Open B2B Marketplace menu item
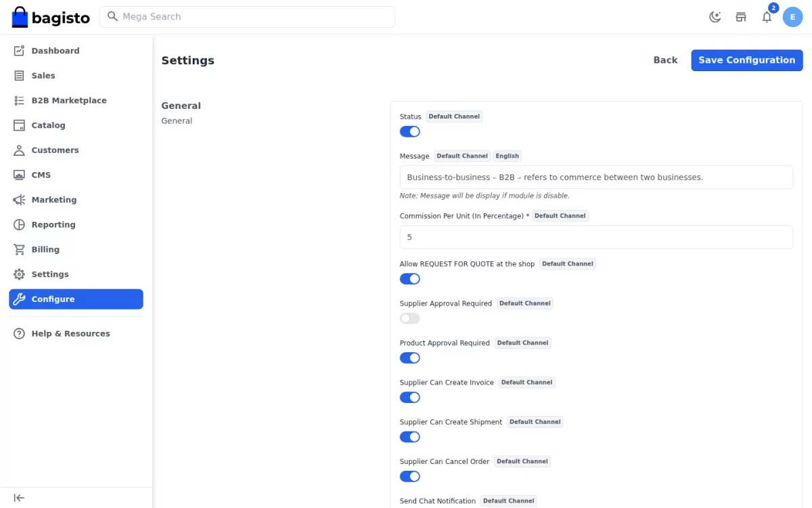 [76, 100]
